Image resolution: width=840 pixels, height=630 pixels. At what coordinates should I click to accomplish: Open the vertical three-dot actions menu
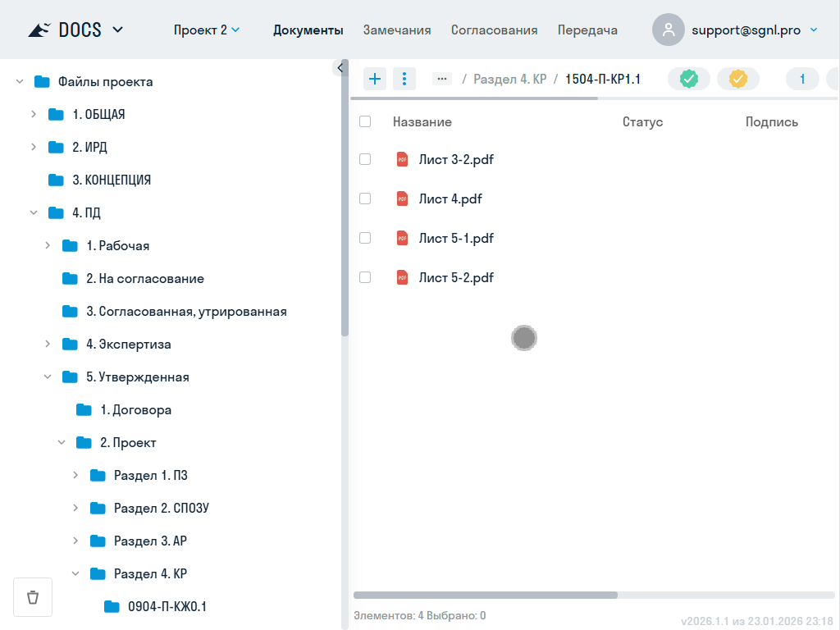(404, 79)
